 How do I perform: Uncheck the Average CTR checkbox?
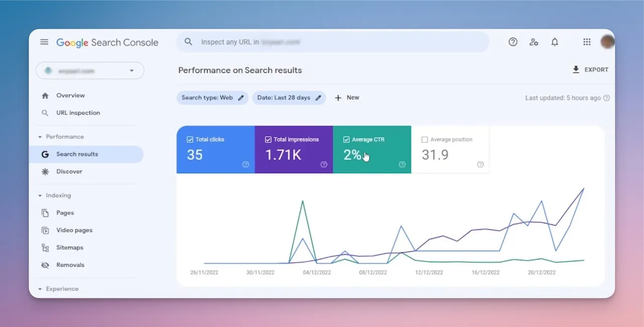[346, 139]
